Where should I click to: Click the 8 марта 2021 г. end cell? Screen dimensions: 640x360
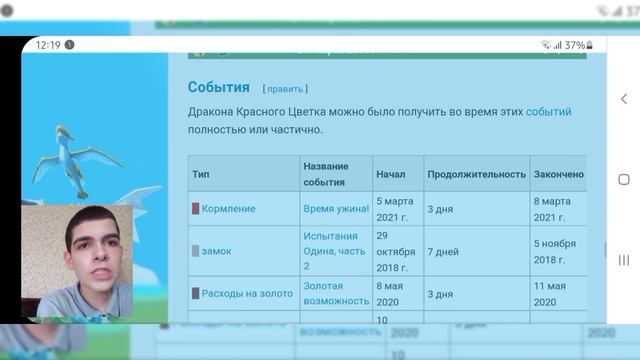pos(558,209)
